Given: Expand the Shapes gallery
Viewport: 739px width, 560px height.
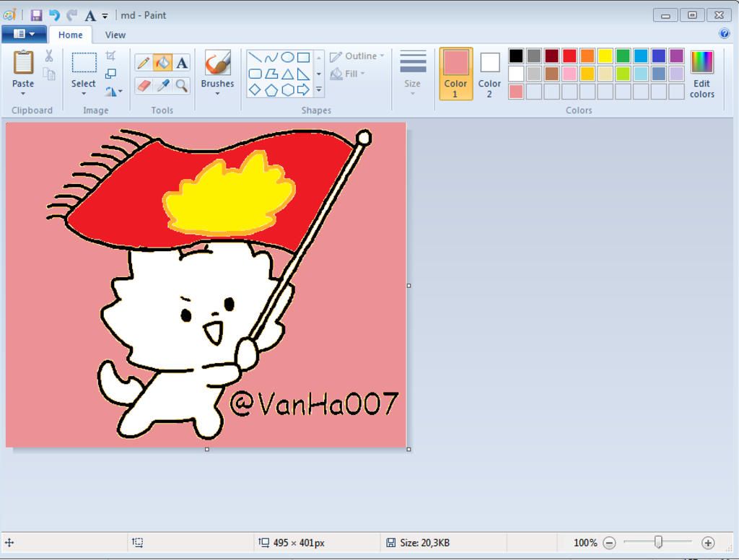Looking at the screenshot, I should pyautogui.click(x=319, y=89).
